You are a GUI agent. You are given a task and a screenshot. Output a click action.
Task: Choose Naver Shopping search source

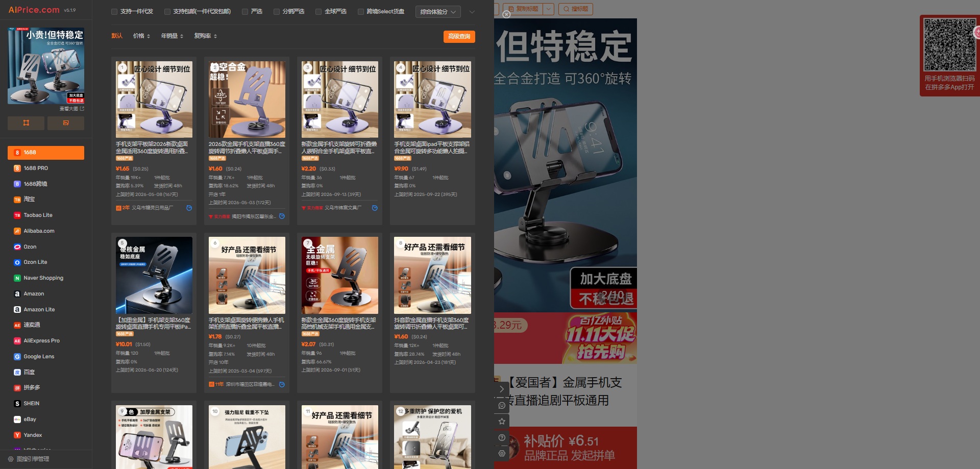coord(46,278)
